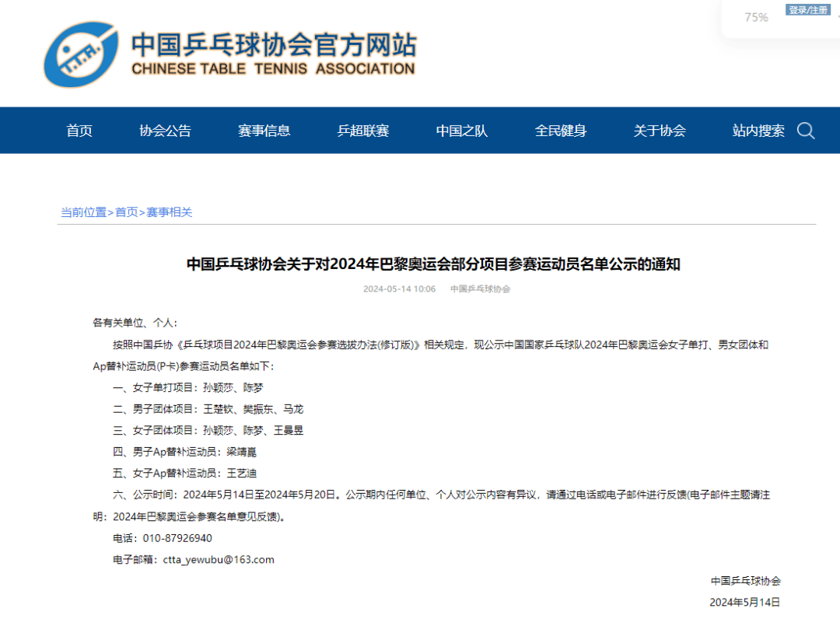Screen dimensions: 840x619
Task: Navigate to 赛事信息 in the menu bar
Action: point(264,131)
